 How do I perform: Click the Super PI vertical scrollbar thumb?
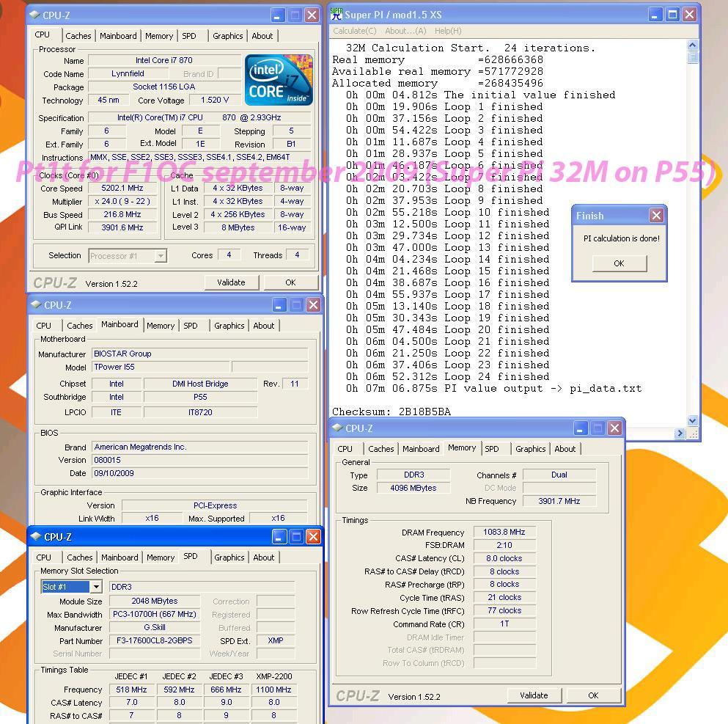[x=692, y=57]
